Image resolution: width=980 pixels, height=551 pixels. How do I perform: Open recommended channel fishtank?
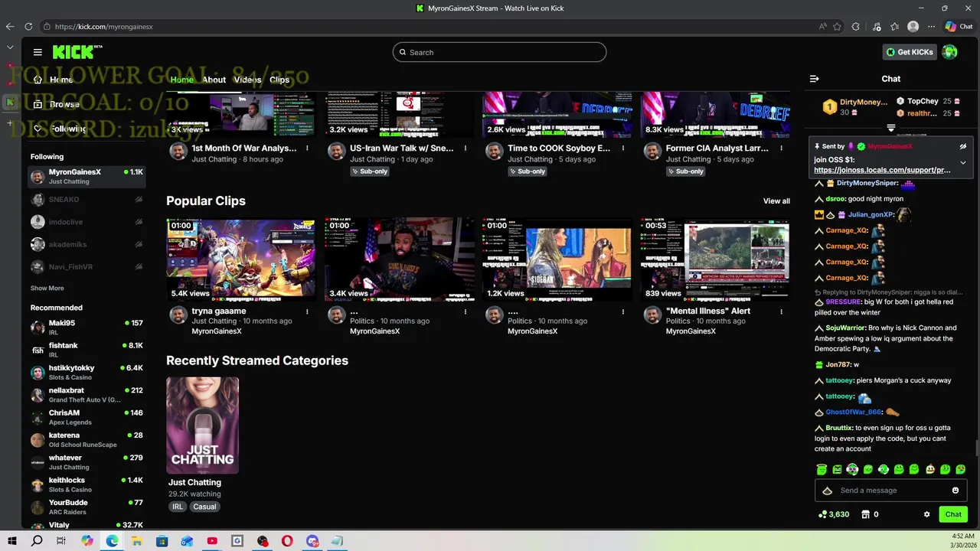tap(87, 350)
